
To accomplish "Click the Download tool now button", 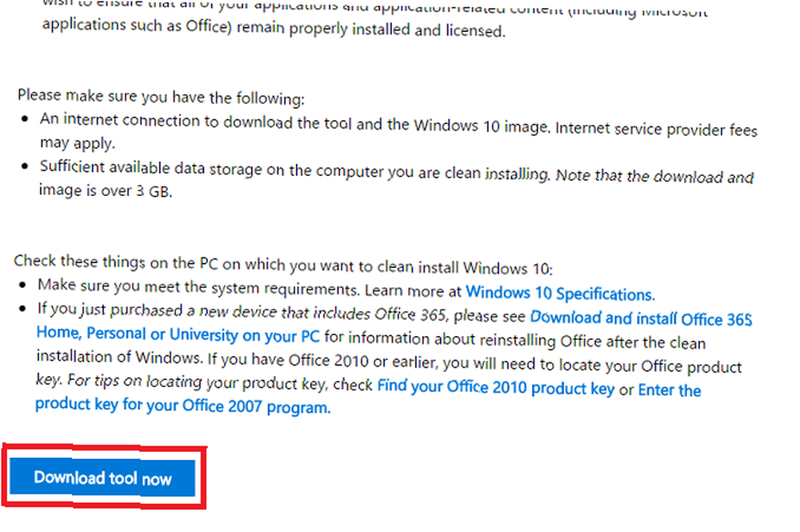I will (102, 478).
